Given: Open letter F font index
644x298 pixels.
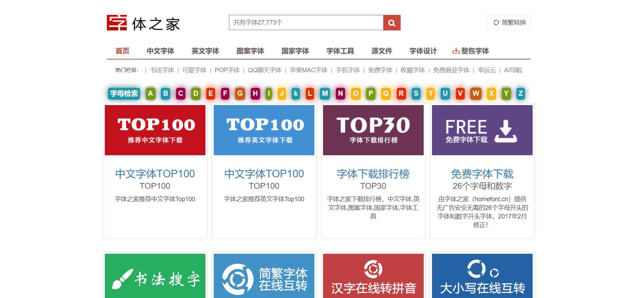Looking at the screenshot, I should coord(225,93).
